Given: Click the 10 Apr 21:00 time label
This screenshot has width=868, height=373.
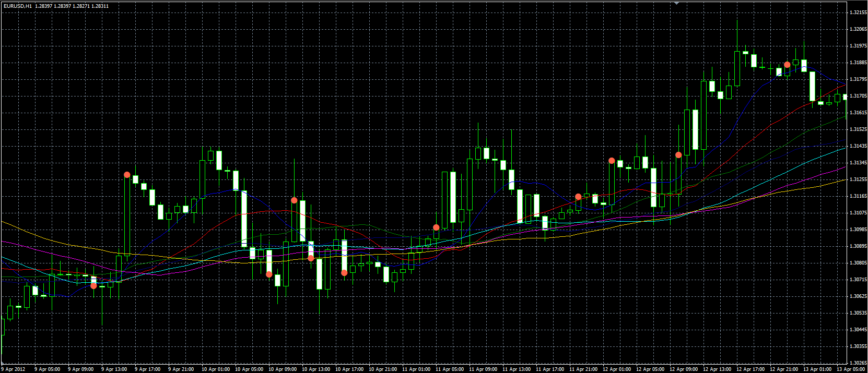Looking at the screenshot, I should pyautogui.click(x=383, y=369).
